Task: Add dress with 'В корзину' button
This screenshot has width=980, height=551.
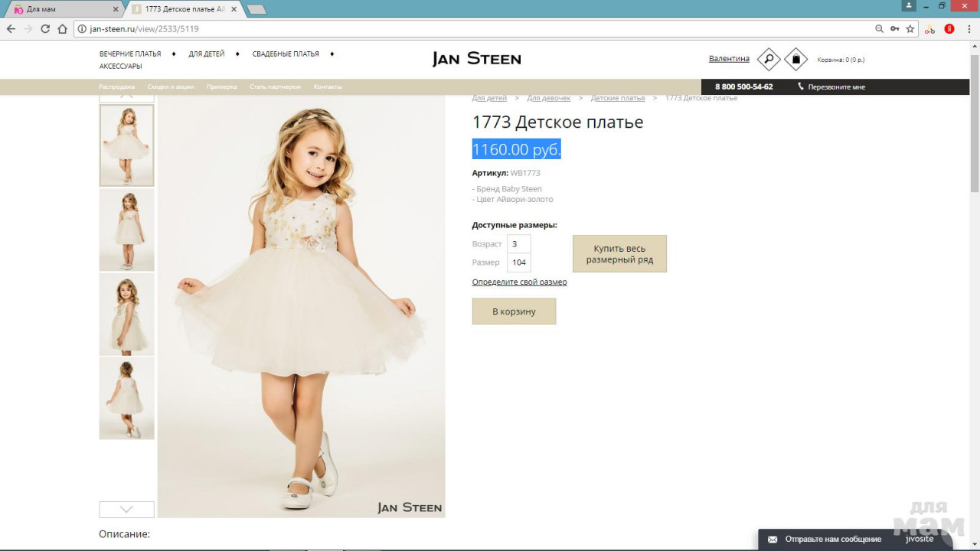Action: [x=514, y=311]
